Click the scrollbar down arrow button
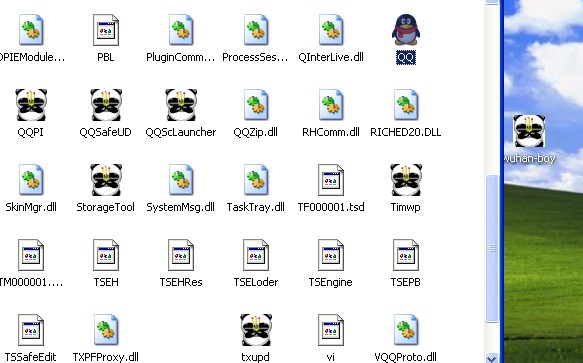This screenshot has width=583, height=363. click(x=492, y=358)
